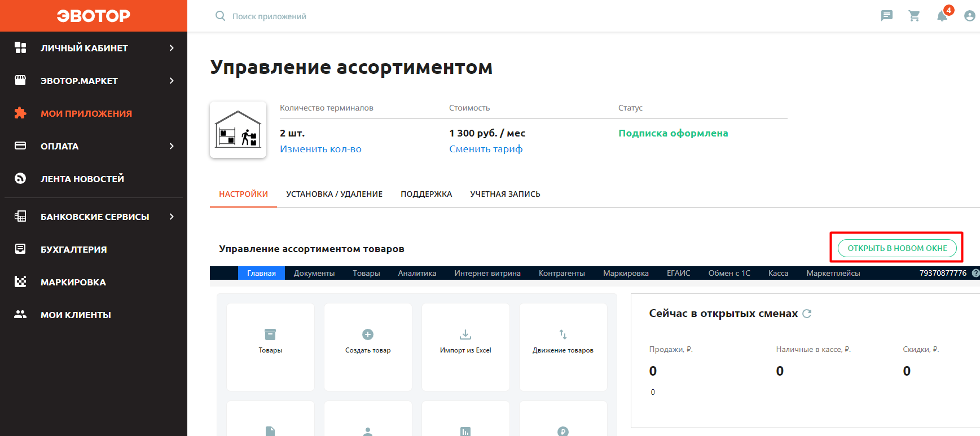Image resolution: width=980 pixels, height=436 pixels.
Task: Open the shopping cart icon
Action: point(915,16)
